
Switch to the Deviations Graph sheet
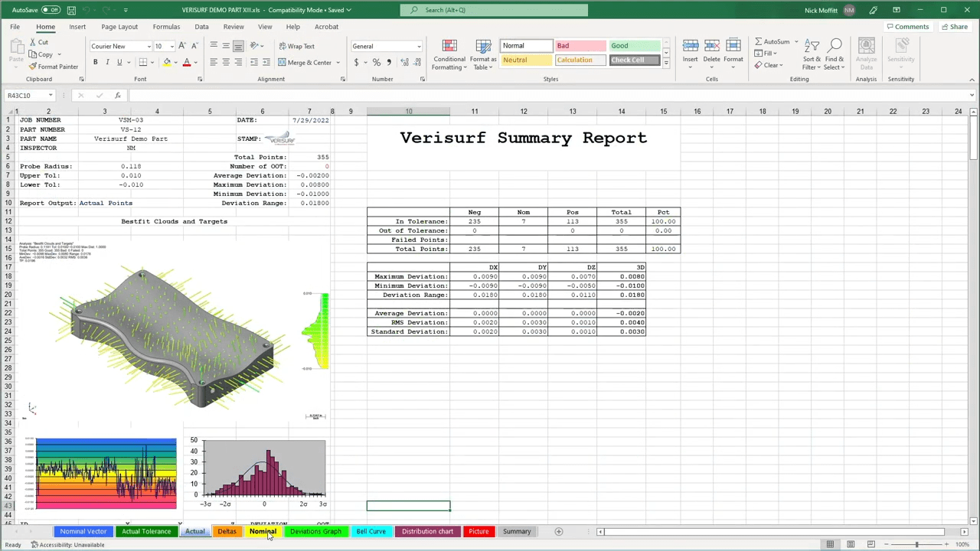315,531
